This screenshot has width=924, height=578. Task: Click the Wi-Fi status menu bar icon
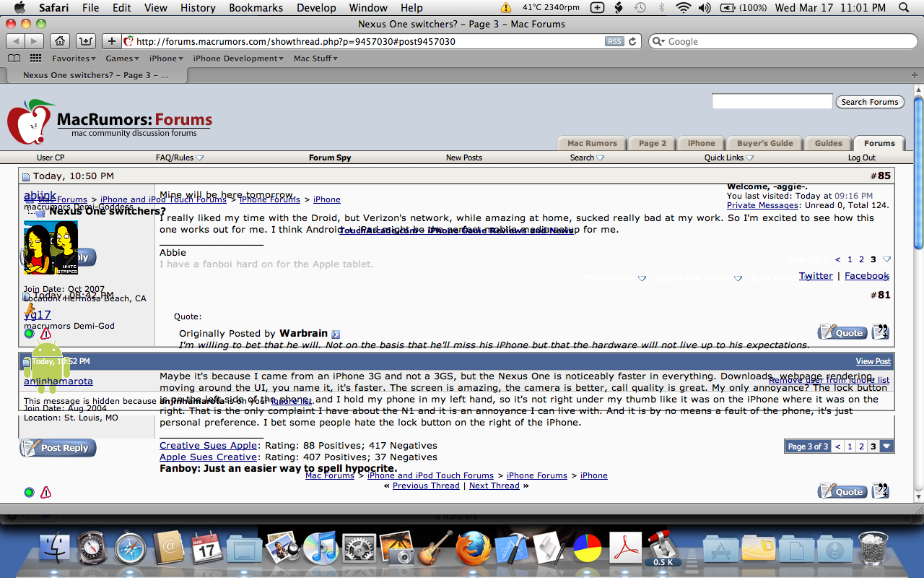pos(683,8)
